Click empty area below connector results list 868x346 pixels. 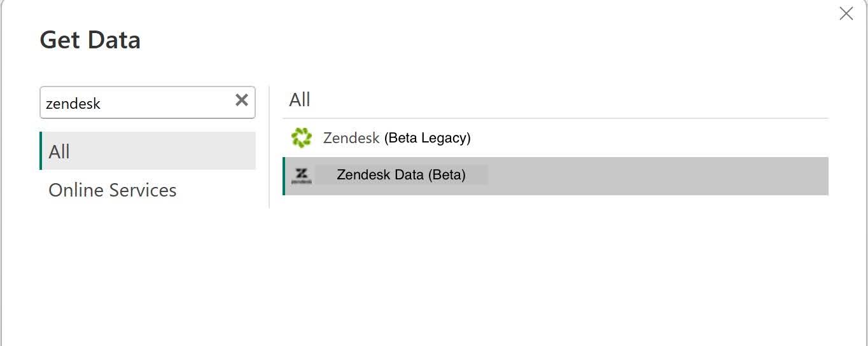coord(554,267)
